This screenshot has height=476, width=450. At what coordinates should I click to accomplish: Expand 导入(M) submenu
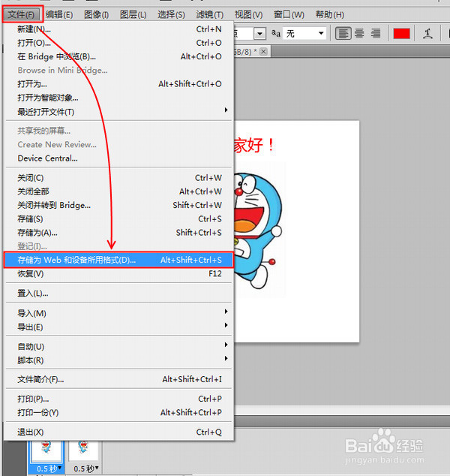pyautogui.click(x=118, y=313)
